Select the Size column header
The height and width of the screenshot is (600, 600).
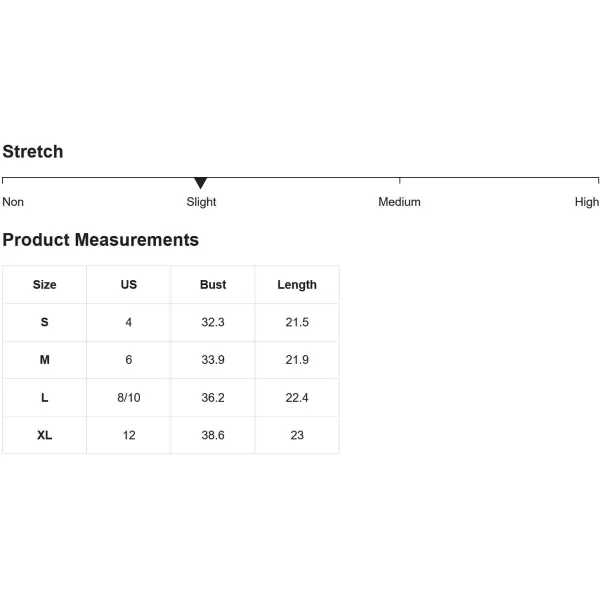pos(44,285)
